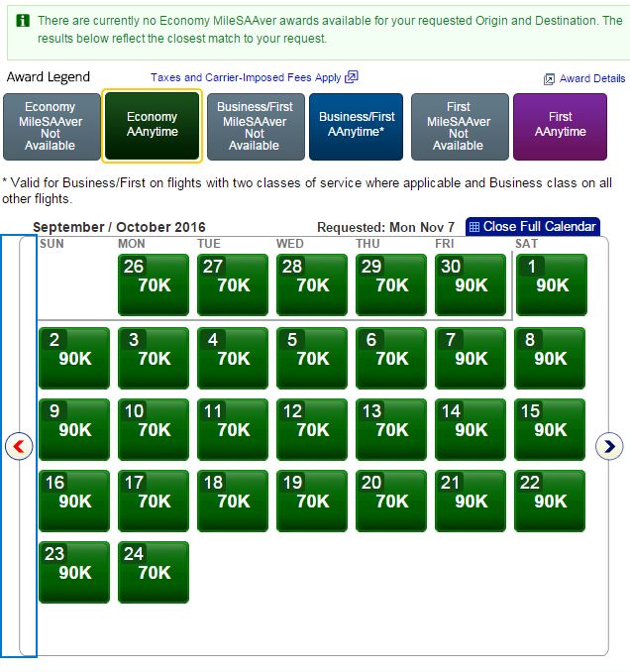The image size is (630, 672).
Task: Click First MileSAAver Not Available tile
Action: (x=459, y=127)
